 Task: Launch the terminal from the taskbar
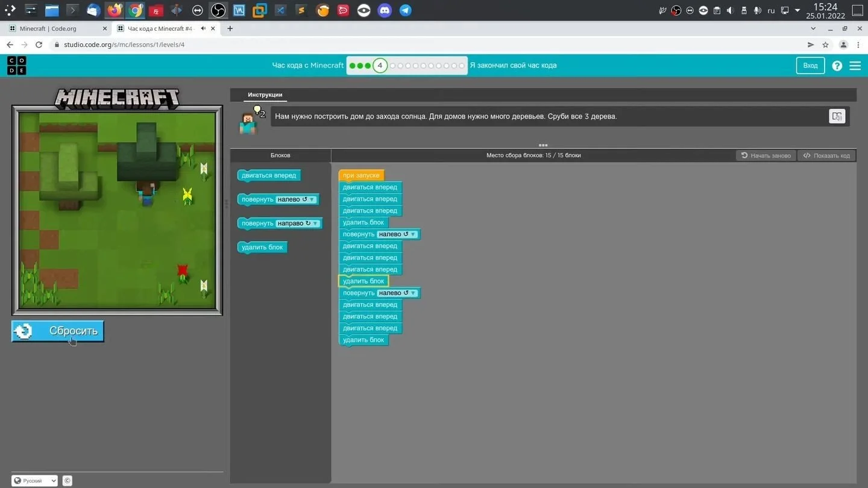point(72,10)
